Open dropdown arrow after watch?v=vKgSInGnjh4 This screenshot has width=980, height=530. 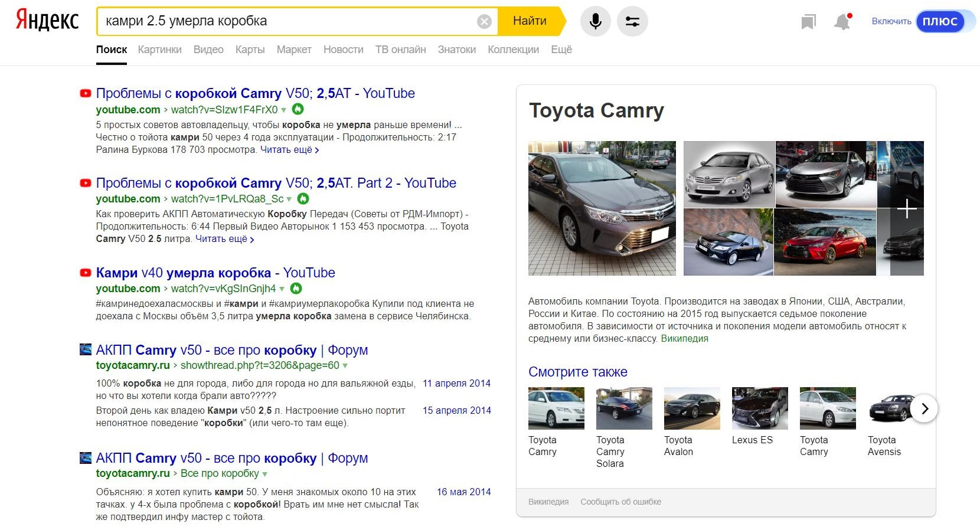[x=282, y=289]
